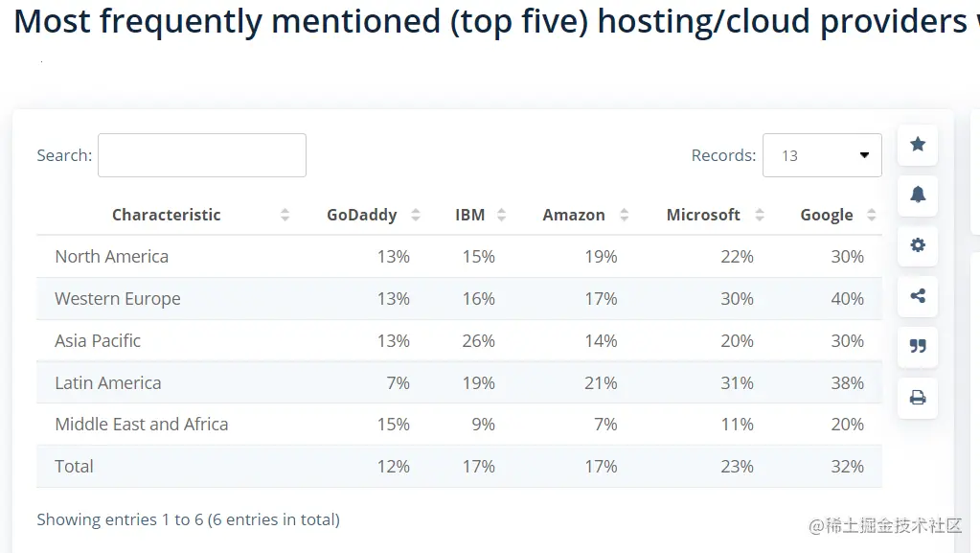Click the bell notification icon

coord(918,196)
